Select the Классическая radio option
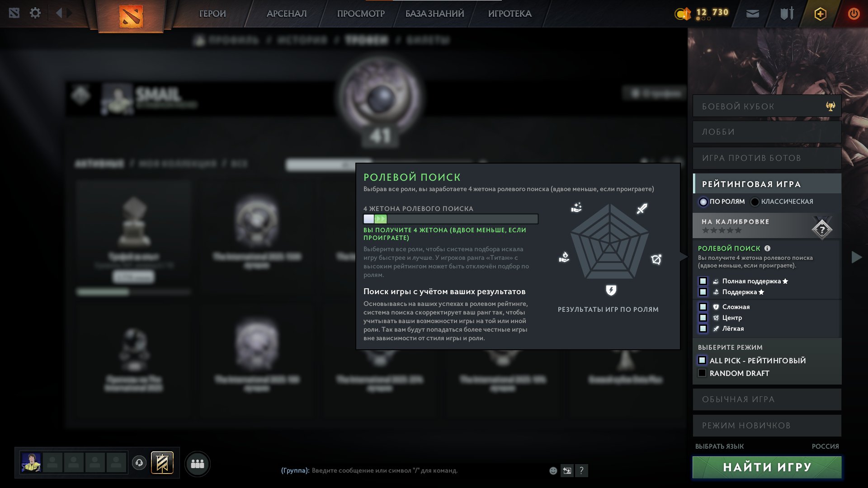The image size is (868, 488). (x=755, y=202)
